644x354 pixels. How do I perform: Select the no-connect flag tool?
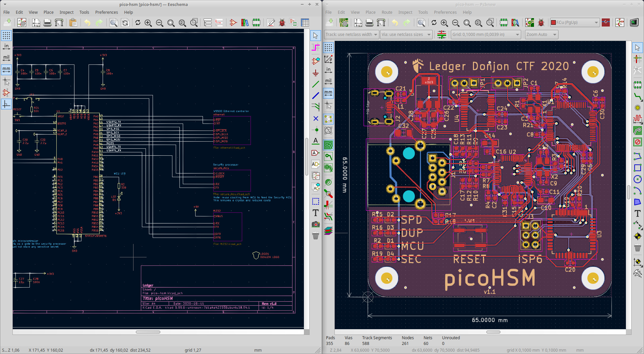315,118
